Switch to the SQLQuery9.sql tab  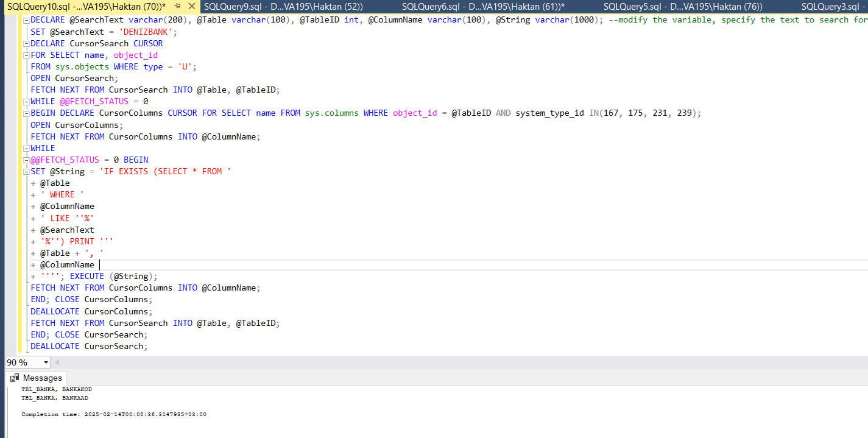click(x=283, y=7)
